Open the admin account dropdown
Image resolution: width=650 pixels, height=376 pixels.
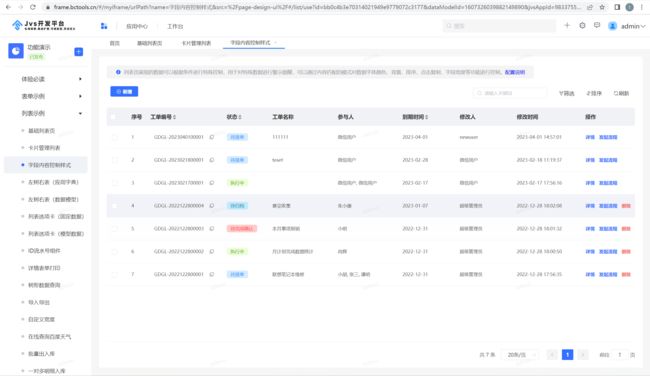(x=633, y=26)
